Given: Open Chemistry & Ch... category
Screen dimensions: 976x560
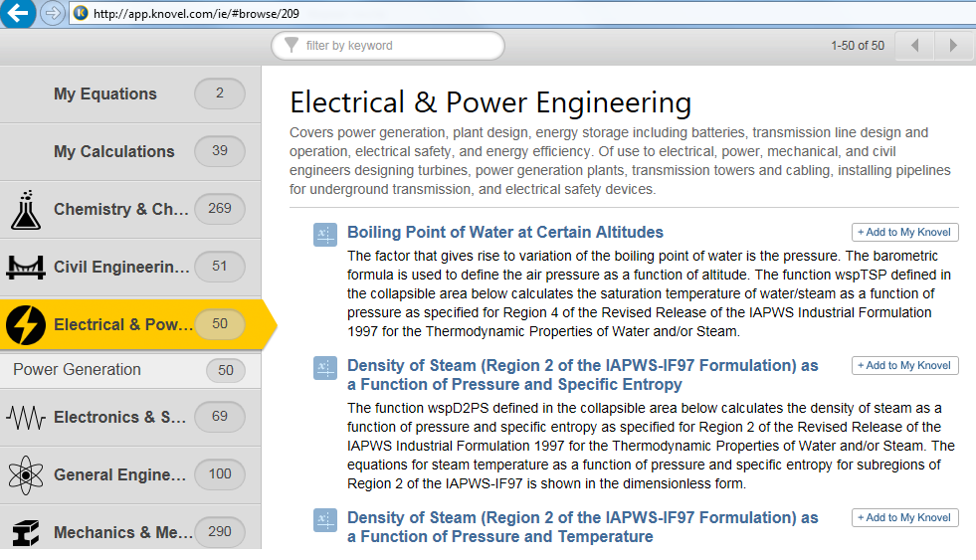Looking at the screenshot, I should [x=130, y=210].
